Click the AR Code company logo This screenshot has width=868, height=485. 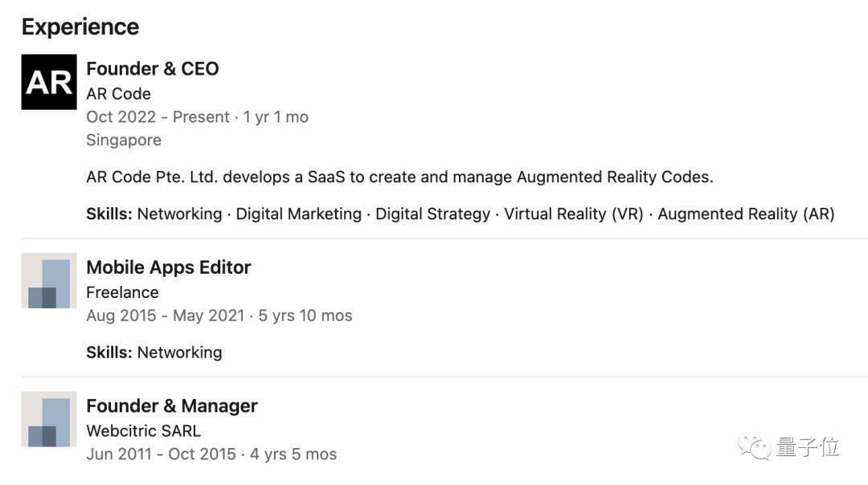[49, 82]
